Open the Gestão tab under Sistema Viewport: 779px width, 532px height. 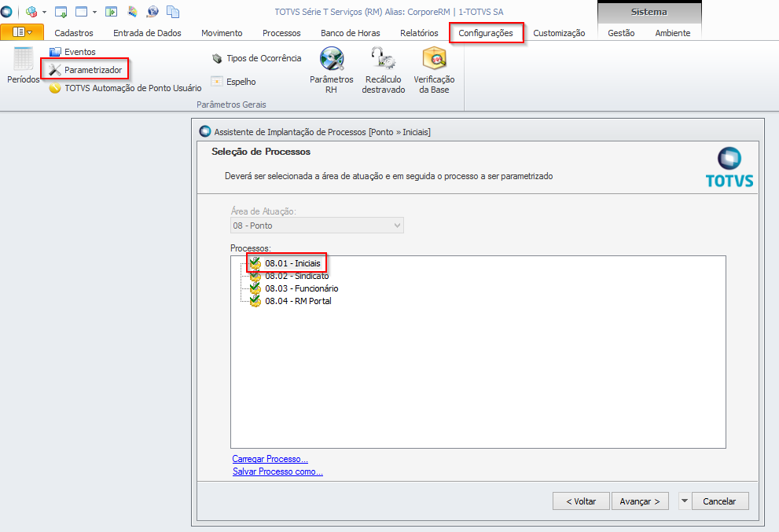pyautogui.click(x=621, y=33)
